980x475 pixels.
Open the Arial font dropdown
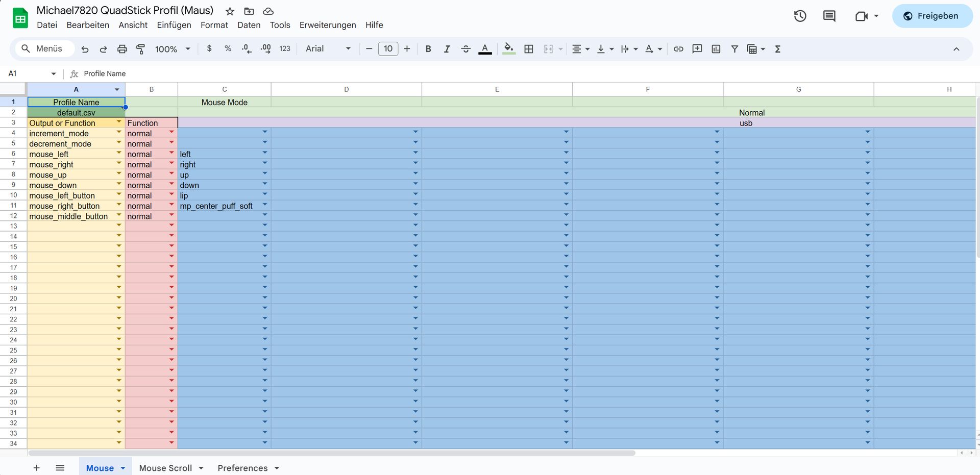click(328, 49)
